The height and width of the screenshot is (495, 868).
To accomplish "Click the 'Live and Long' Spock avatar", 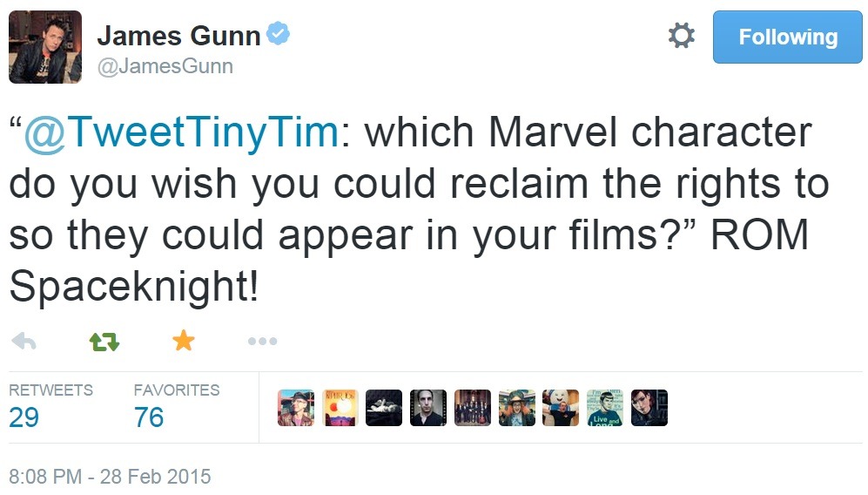I will (605, 408).
